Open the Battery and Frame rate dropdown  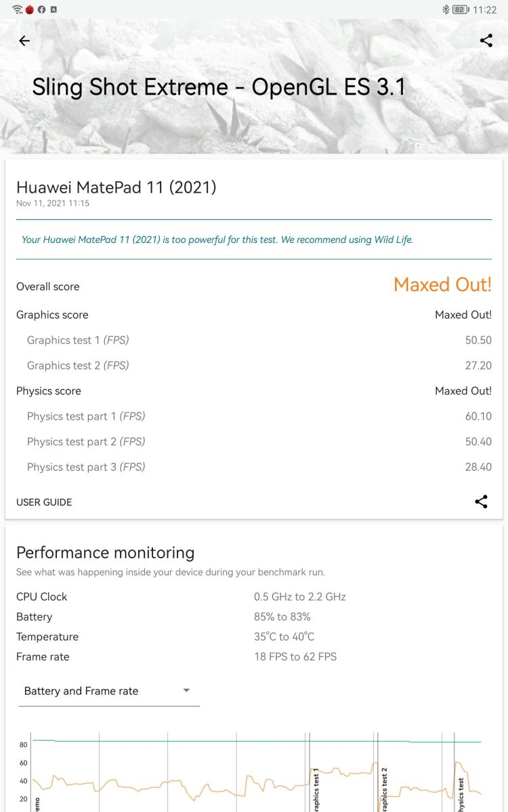(109, 691)
